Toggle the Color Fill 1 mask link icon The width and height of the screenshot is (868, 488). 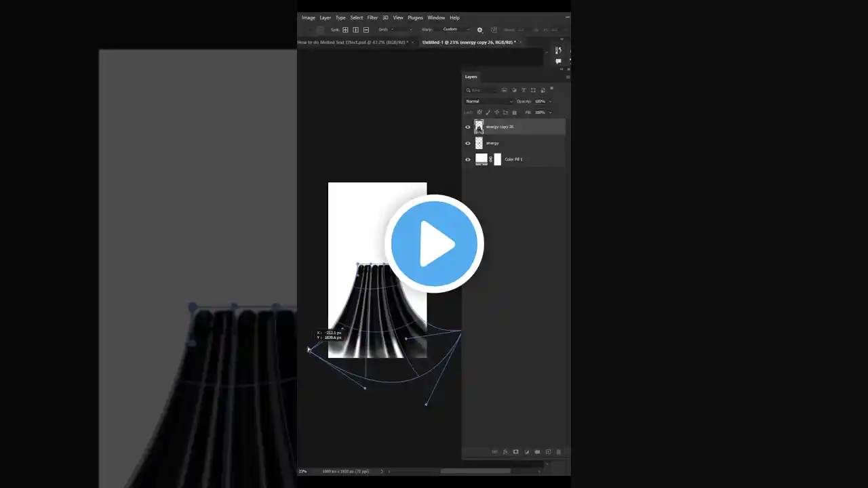click(491, 159)
